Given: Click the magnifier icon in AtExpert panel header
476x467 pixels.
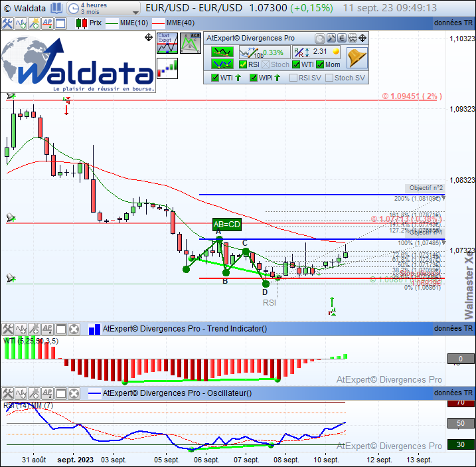Looking at the screenshot, I should coord(320,39).
